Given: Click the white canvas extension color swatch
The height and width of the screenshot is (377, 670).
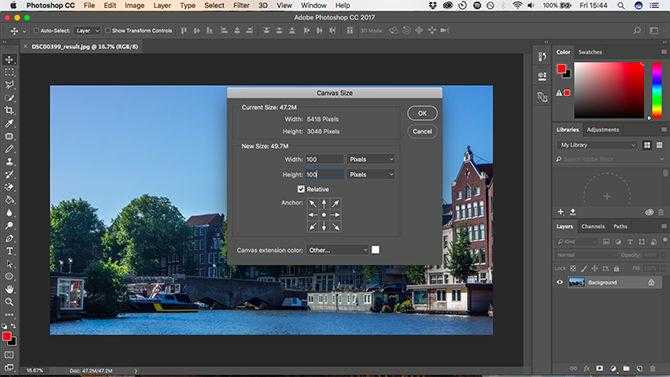Looking at the screenshot, I should click(x=375, y=250).
